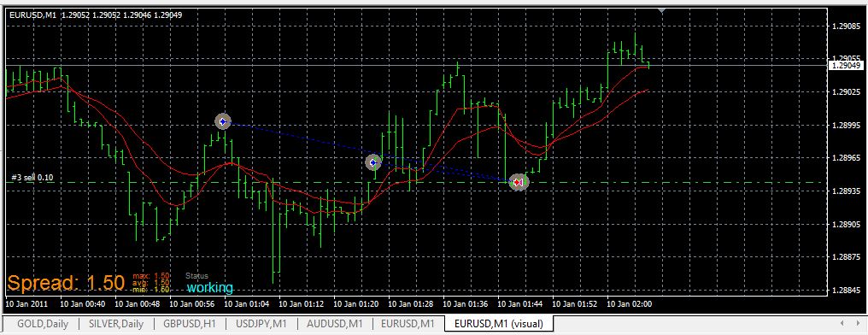The height and width of the screenshot is (335, 868).
Task: Open the GBPUSD,H1 chart tab
Action: [x=190, y=324]
